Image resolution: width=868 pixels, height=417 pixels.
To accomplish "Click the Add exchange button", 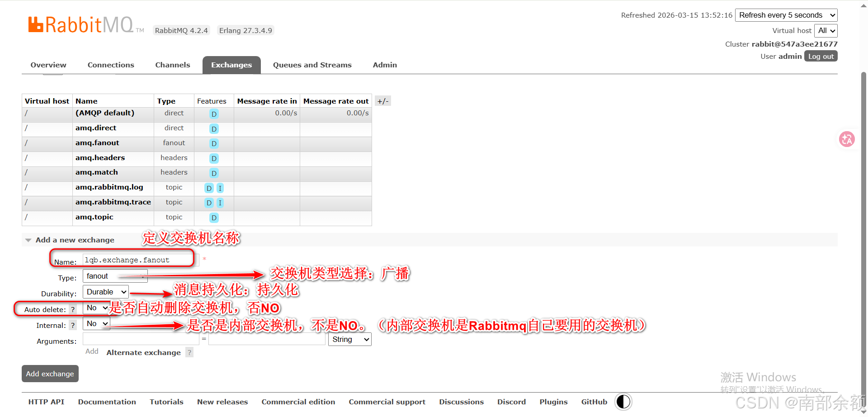I will [x=50, y=374].
